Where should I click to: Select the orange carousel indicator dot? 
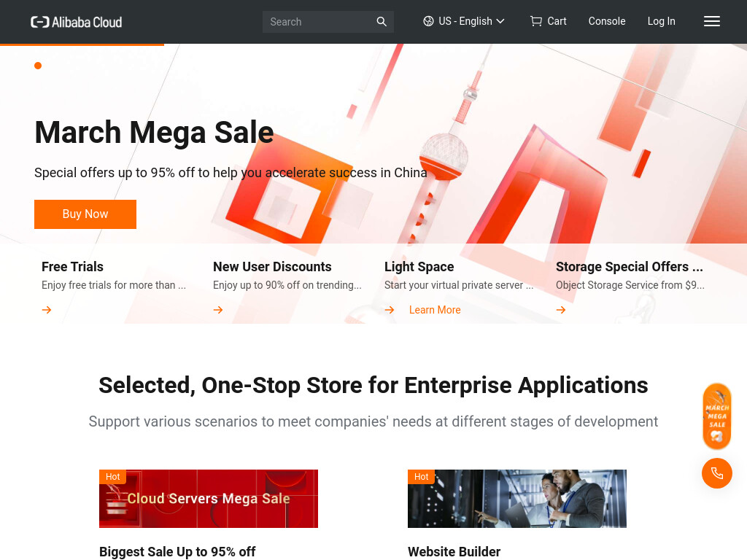[x=38, y=66]
